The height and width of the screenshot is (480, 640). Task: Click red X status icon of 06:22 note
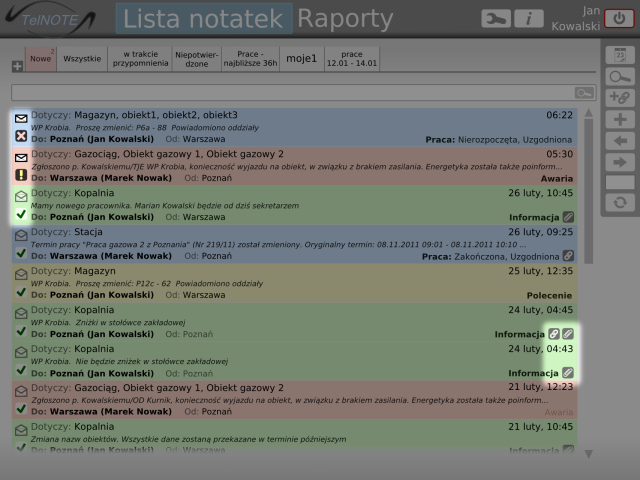21,136
